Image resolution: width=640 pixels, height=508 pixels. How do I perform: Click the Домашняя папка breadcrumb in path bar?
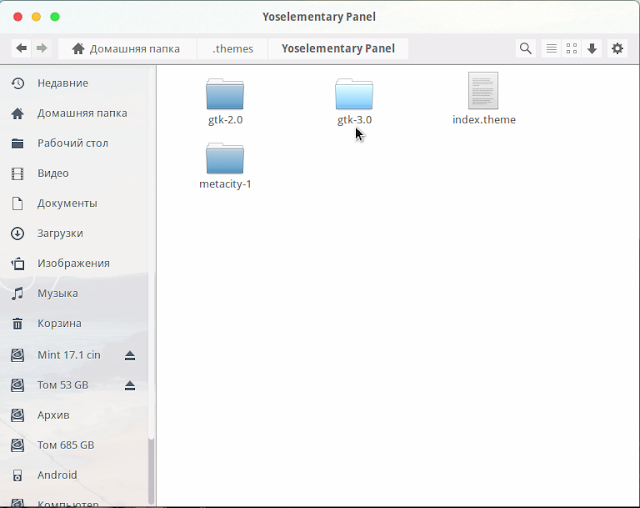(126, 49)
